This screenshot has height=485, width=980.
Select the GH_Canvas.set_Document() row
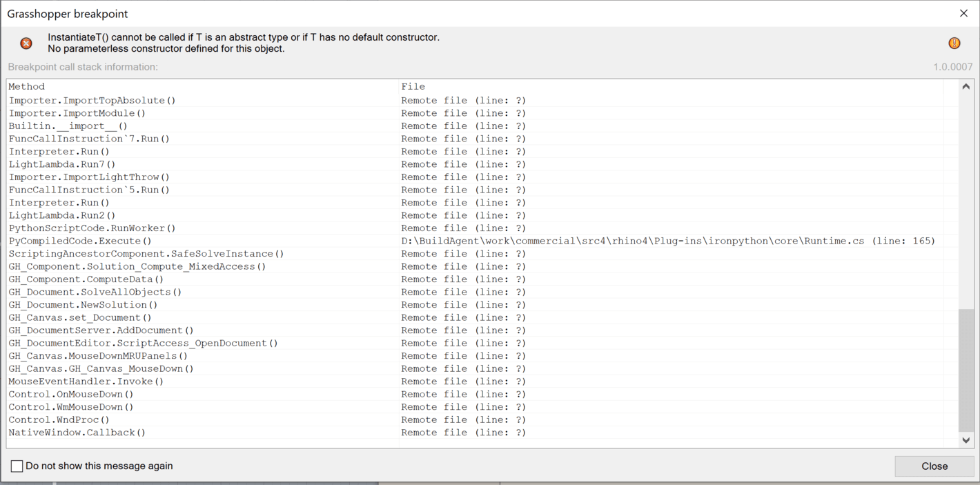tap(475, 317)
